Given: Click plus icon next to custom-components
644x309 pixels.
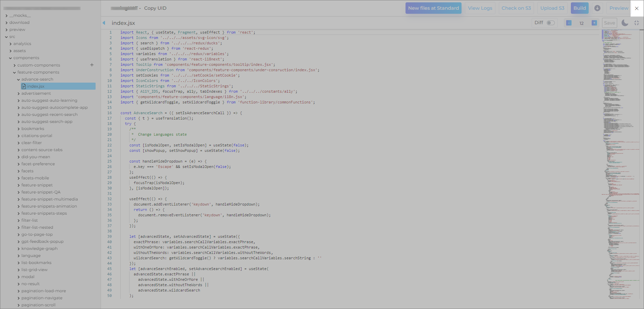Looking at the screenshot, I should point(92,65).
